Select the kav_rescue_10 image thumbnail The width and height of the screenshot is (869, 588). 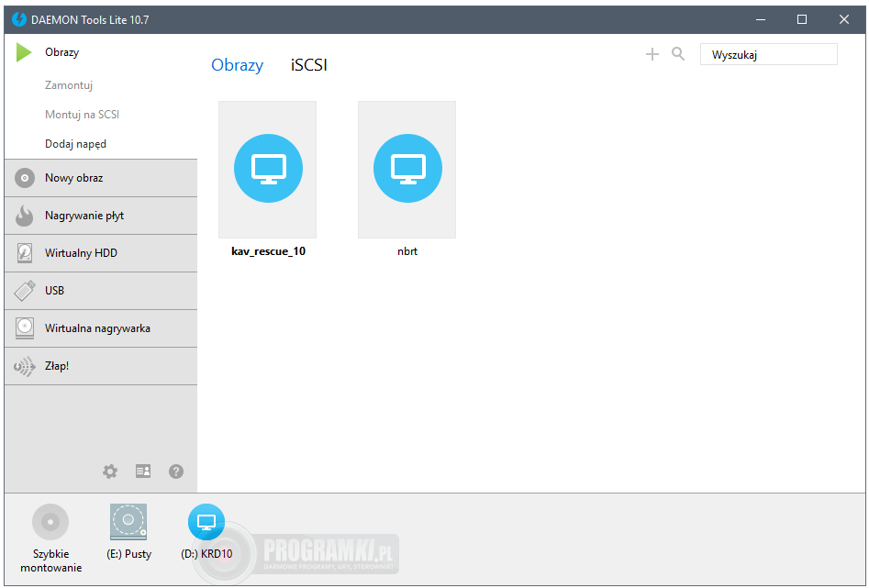coord(268,170)
